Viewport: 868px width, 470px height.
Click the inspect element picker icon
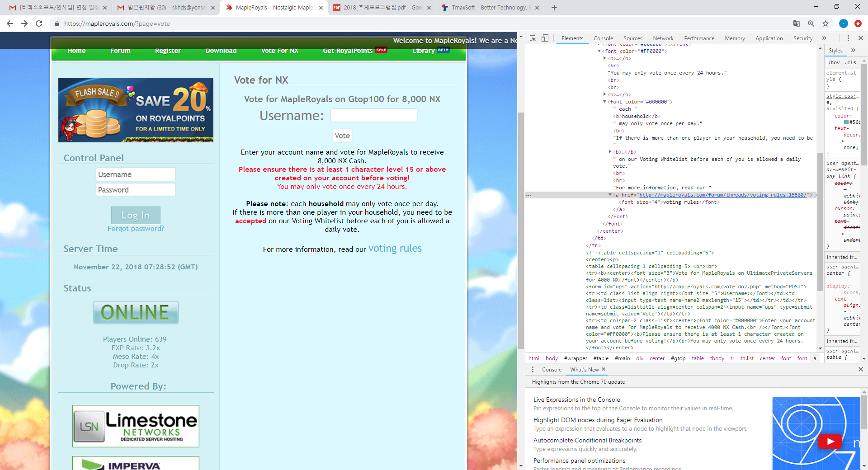click(x=533, y=38)
